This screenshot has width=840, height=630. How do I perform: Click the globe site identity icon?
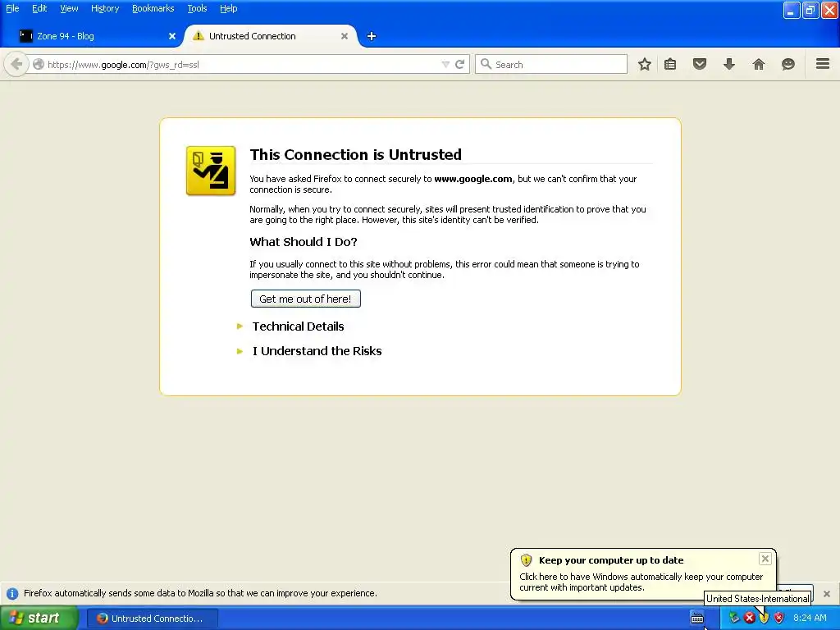click(39, 64)
